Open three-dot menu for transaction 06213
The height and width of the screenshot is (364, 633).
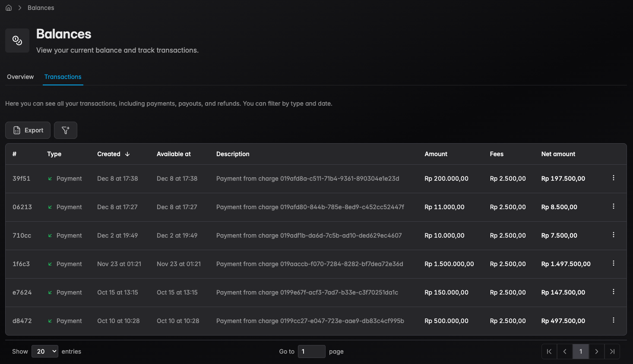[x=613, y=207]
